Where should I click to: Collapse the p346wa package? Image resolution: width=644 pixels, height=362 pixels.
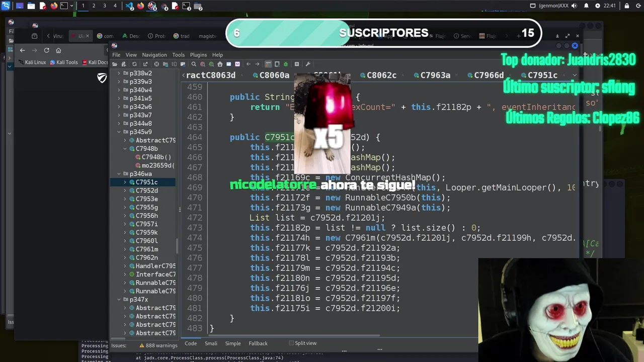(x=119, y=174)
